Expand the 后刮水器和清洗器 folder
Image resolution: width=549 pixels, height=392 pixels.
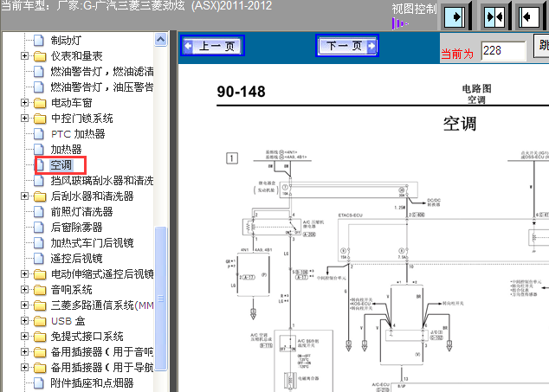point(24,196)
